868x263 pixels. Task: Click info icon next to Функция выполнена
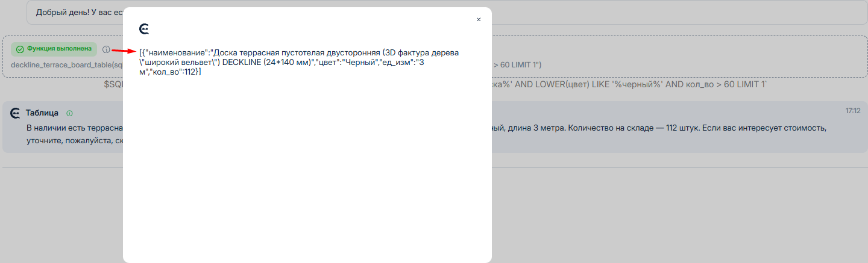106,49
